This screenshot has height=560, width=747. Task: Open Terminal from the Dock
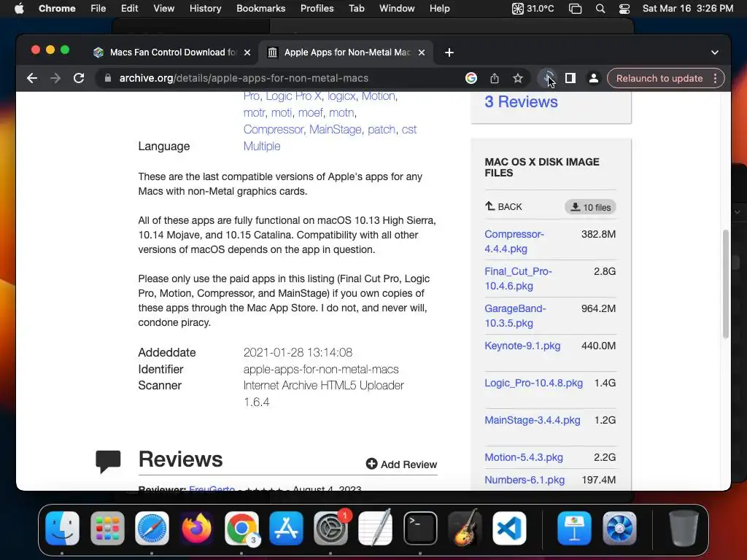coord(420,528)
